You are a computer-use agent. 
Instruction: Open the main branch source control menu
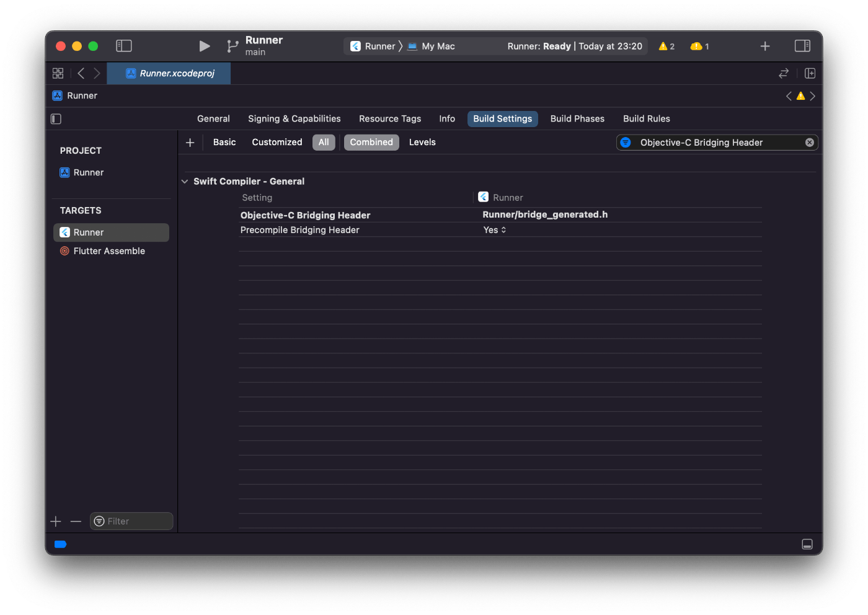pos(255,46)
